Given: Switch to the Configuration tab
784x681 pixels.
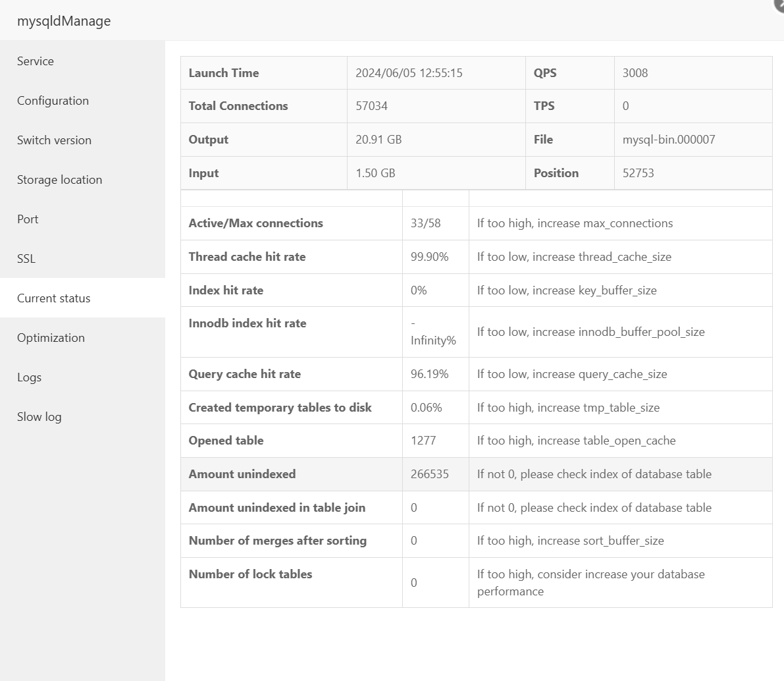Looking at the screenshot, I should (53, 101).
